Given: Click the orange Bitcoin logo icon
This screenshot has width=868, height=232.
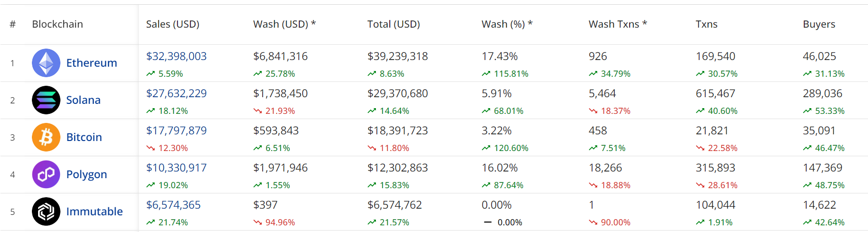Looking at the screenshot, I should [46, 137].
